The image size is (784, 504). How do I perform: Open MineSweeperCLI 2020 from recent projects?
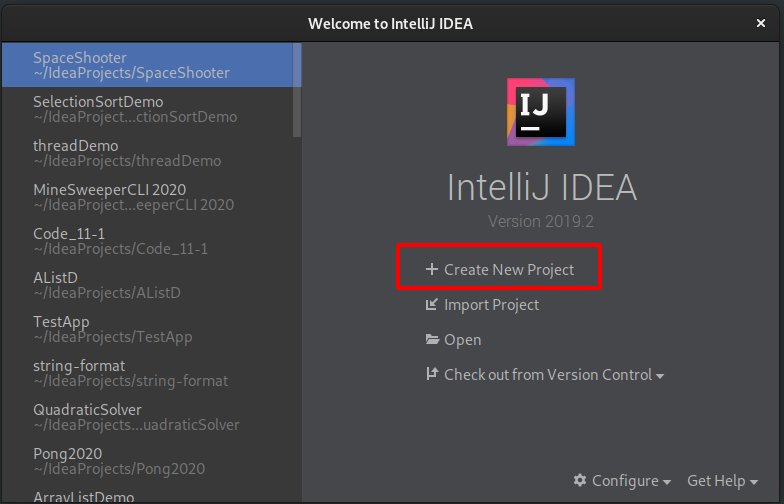point(148,197)
